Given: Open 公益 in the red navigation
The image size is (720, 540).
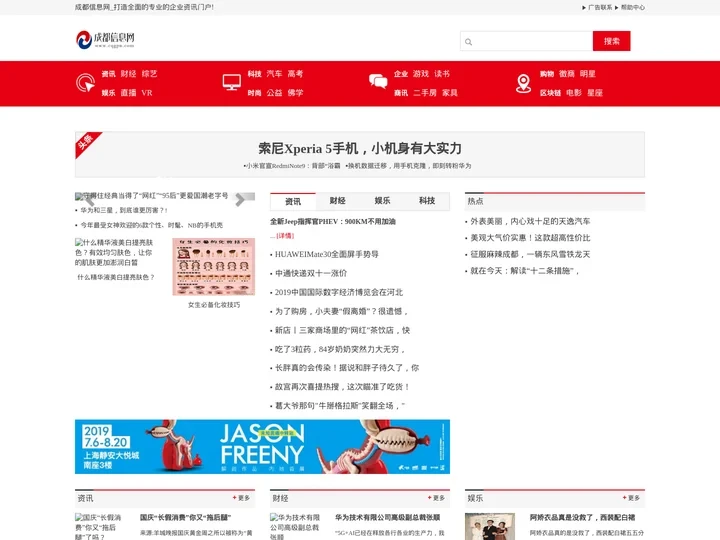Looking at the screenshot, I should pos(274,93).
